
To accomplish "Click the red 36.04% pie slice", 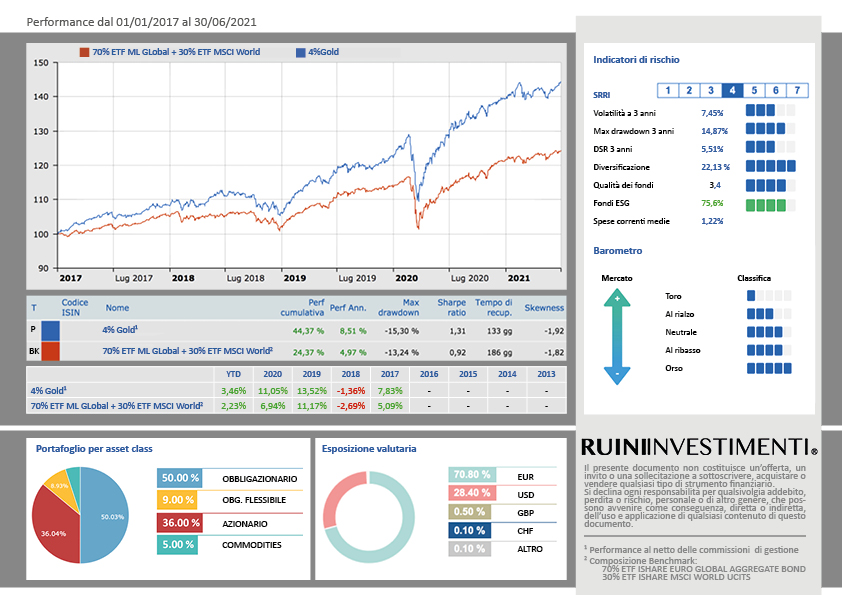I will 54,526.
